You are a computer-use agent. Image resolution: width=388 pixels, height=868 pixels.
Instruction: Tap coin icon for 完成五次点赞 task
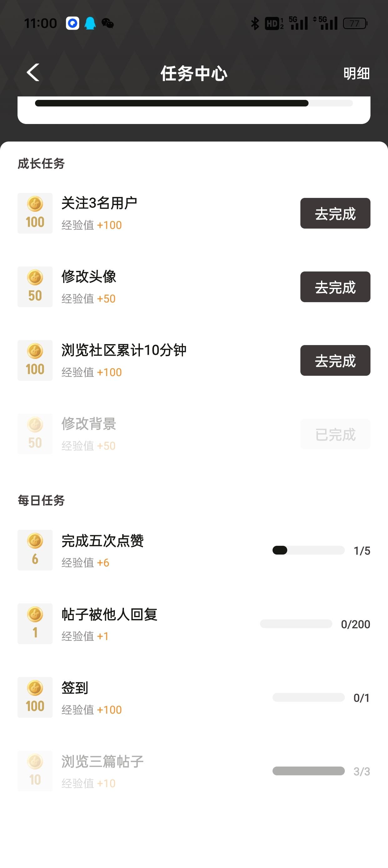tap(35, 550)
